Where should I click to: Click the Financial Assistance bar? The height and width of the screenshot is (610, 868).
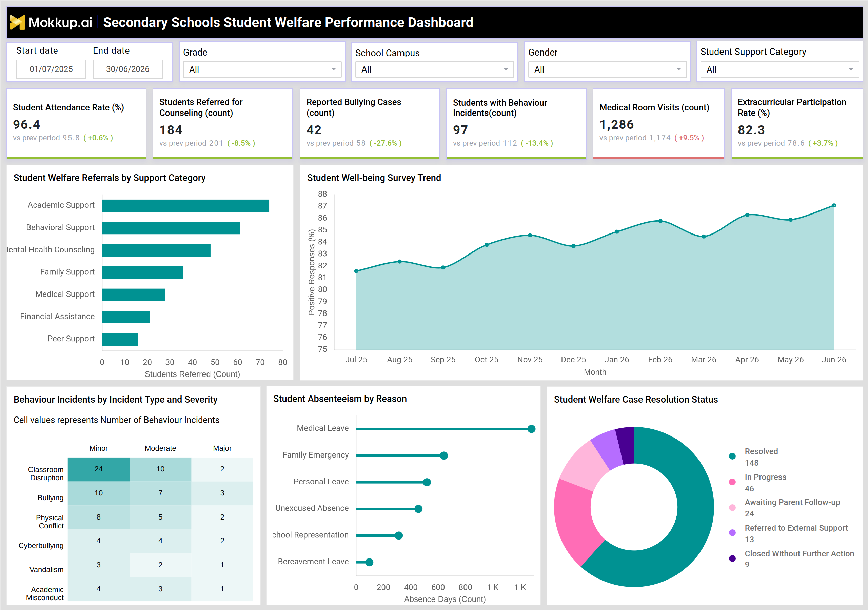[125, 317]
